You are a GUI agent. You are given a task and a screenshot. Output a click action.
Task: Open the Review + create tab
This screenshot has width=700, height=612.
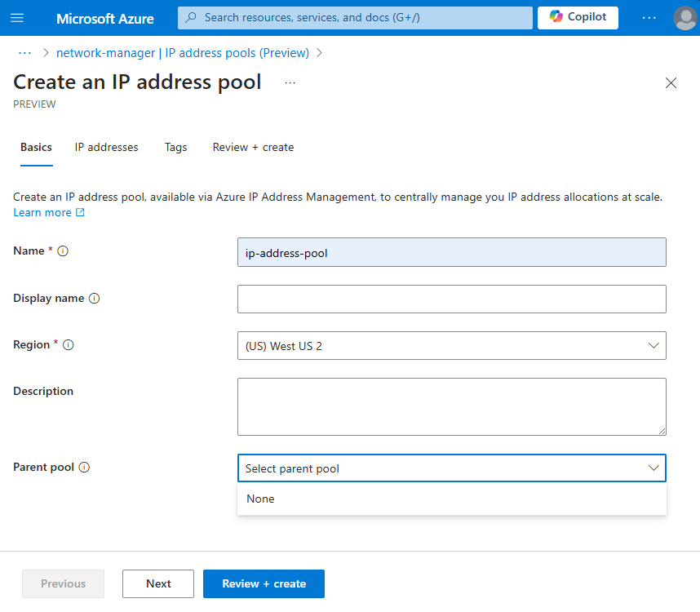click(x=253, y=148)
